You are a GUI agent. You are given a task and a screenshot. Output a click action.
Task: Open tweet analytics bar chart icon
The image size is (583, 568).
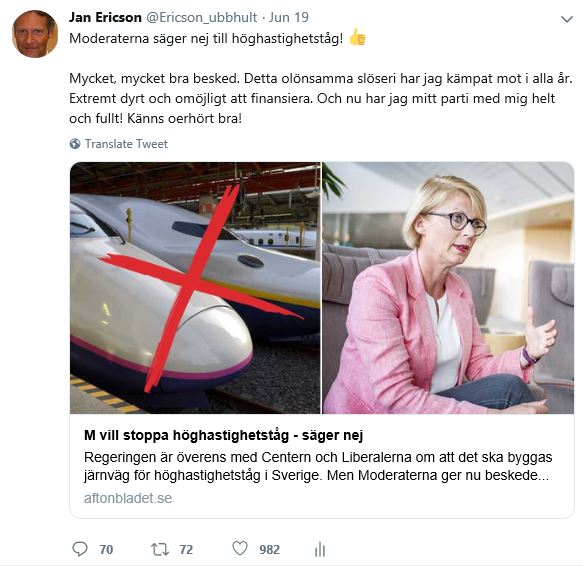coord(320,549)
